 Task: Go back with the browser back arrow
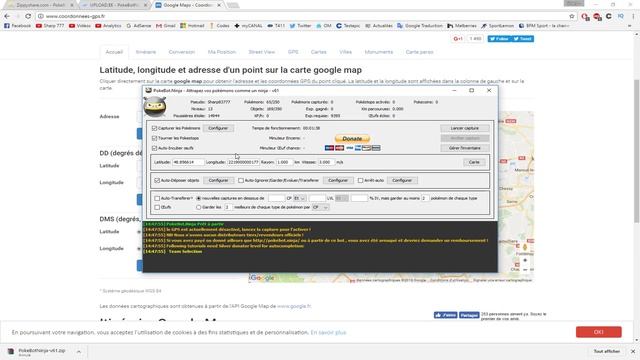pos(7,16)
